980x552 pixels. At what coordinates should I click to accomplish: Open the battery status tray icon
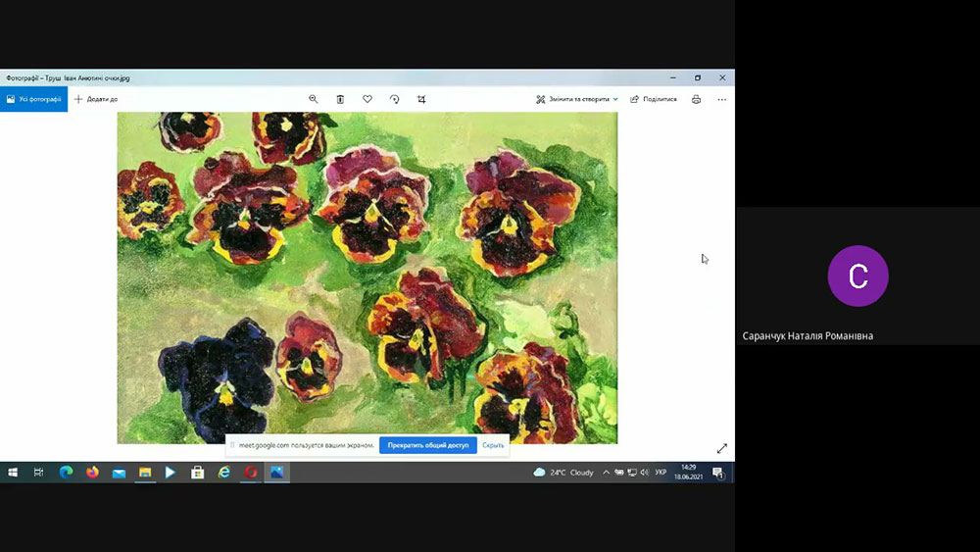click(x=618, y=472)
